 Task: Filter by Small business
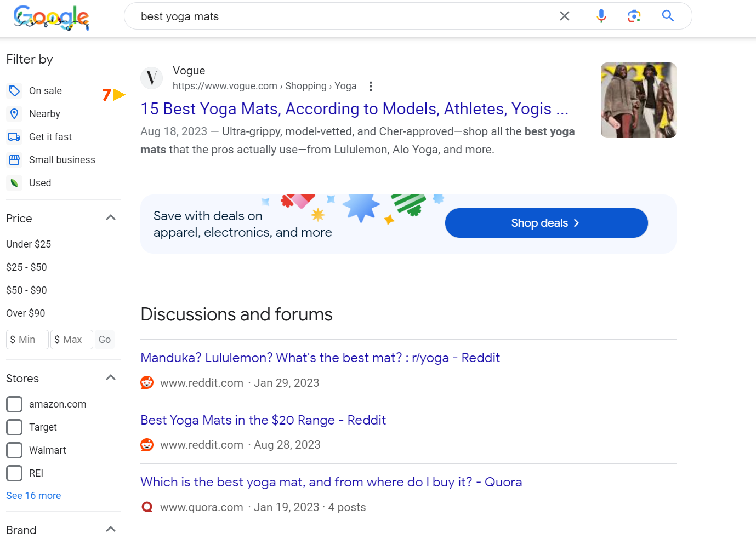pos(62,160)
